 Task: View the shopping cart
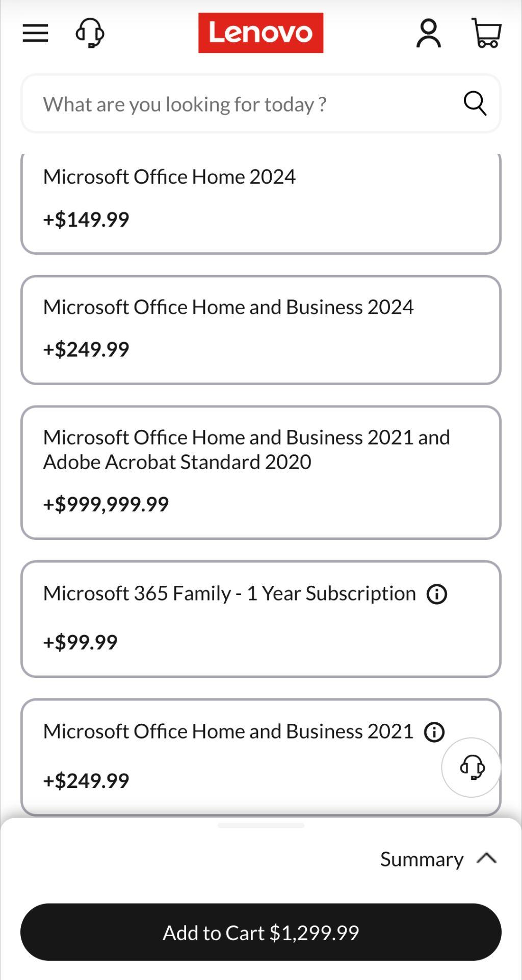tap(487, 33)
